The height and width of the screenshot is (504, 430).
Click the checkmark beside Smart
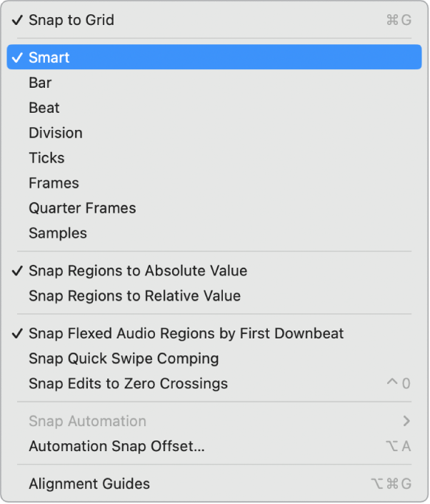tap(17, 57)
